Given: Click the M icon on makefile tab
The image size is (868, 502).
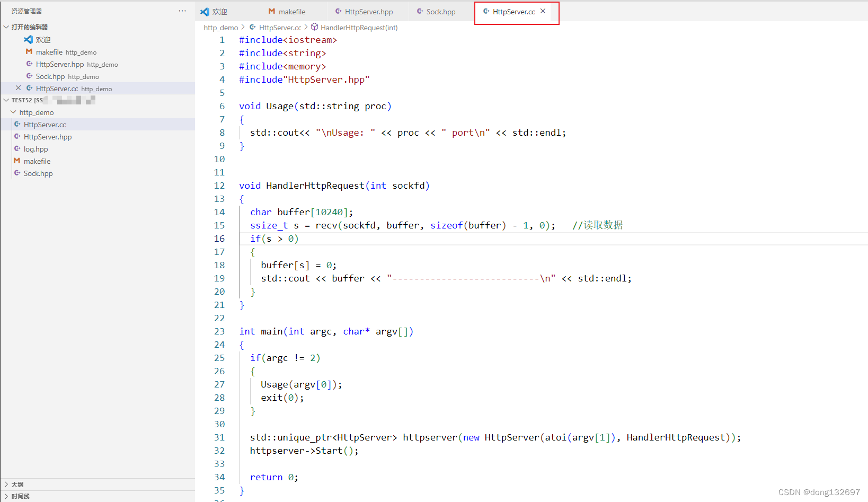Looking at the screenshot, I should (x=272, y=11).
